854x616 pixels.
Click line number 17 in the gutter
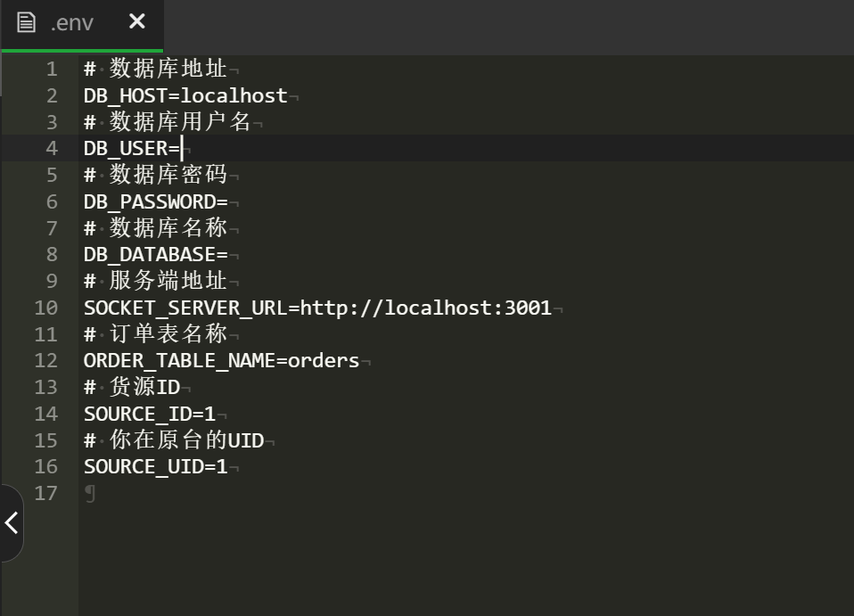pyautogui.click(x=46, y=494)
